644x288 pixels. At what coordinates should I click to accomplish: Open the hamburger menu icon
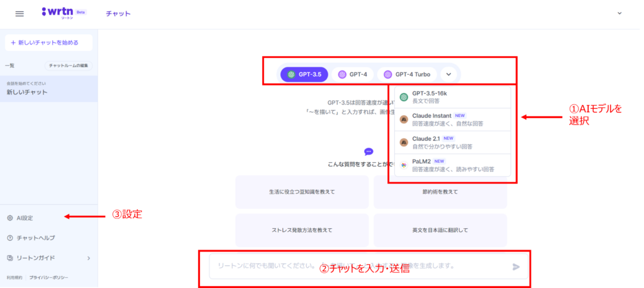click(19, 14)
